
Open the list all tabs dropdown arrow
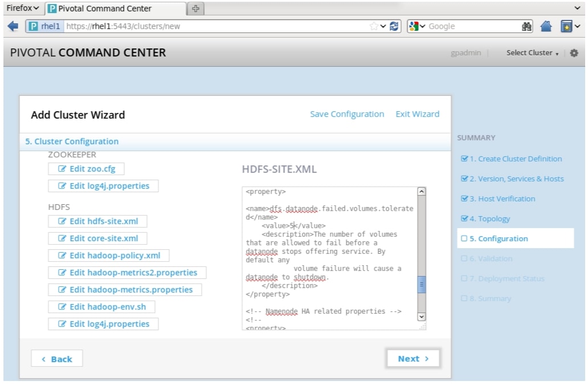click(577, 8)
